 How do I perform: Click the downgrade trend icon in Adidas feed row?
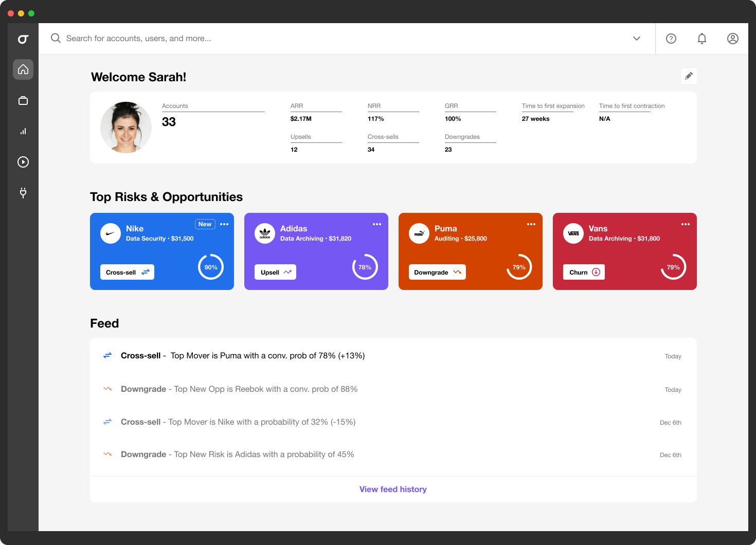point(107,454)
